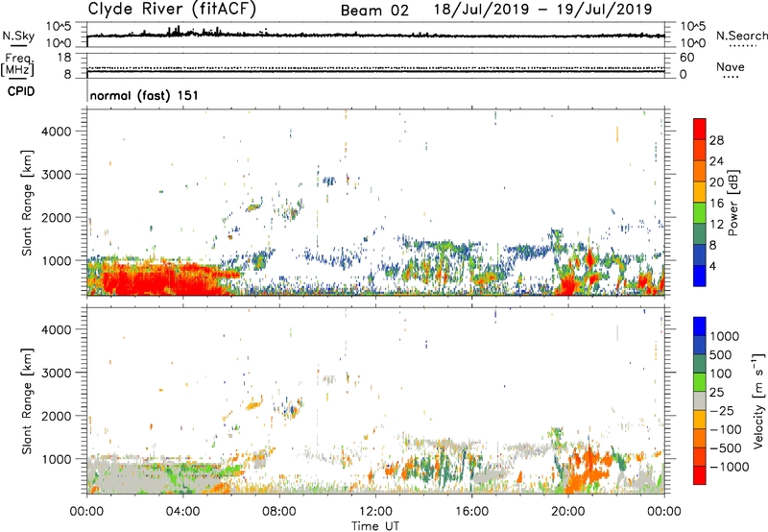Click the noise sky trace in the top panel

tap(375, 36)
